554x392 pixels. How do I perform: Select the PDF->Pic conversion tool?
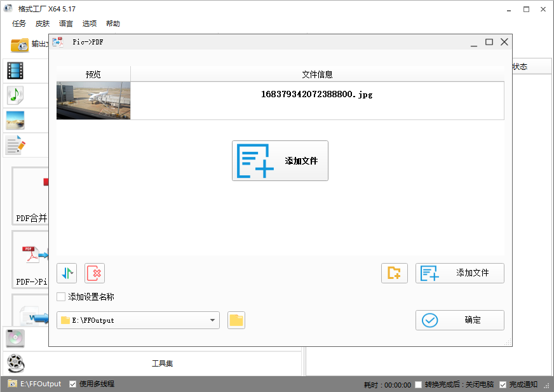(x=29, y=257)
